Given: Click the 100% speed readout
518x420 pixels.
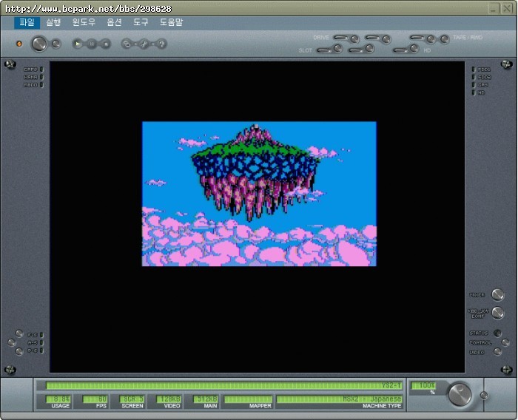Looking at the screenshot, I should point(423,385).
